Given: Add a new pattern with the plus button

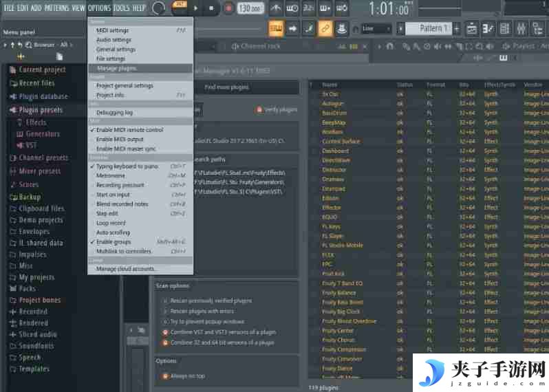Looking at the screenshot, I should (457, 28).
